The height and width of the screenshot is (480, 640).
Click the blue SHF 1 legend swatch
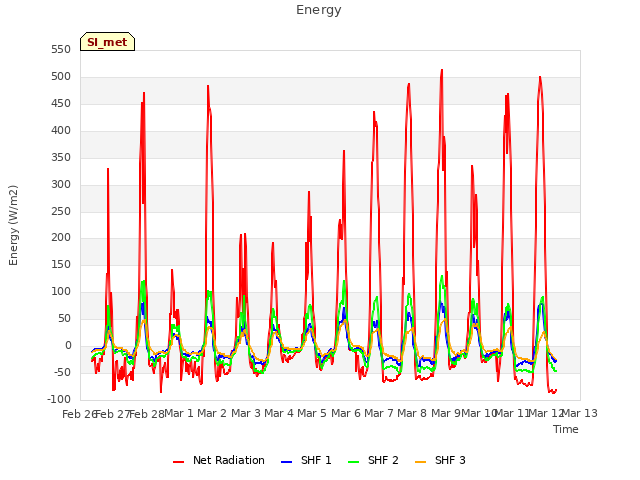(287, 462)
